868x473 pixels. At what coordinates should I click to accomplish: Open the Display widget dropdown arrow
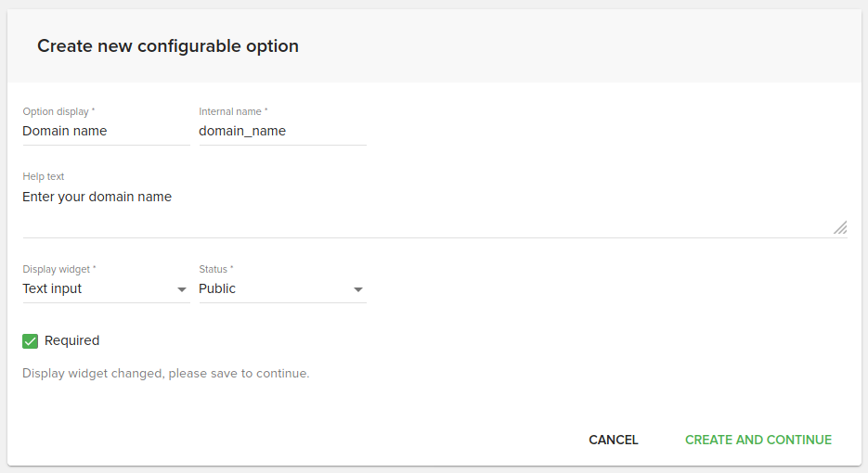(x=182, y=290)
